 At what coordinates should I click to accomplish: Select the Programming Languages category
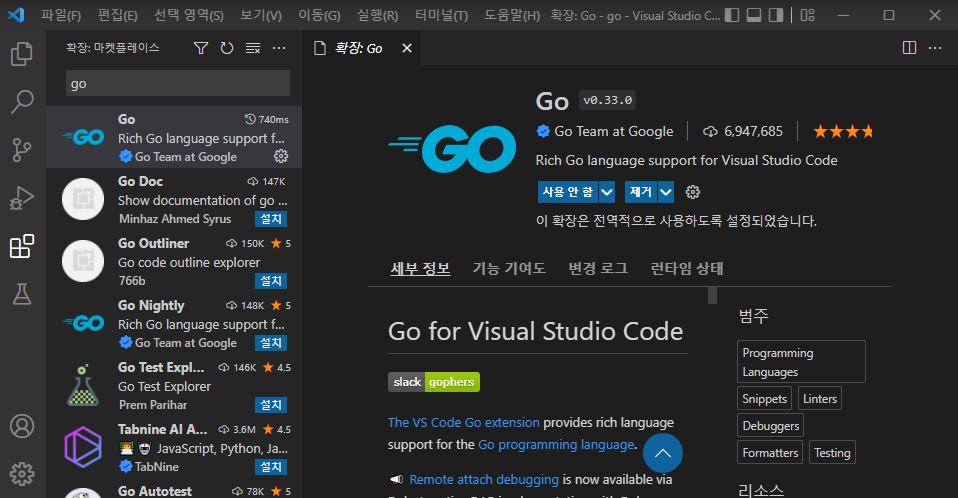(802, 362)
